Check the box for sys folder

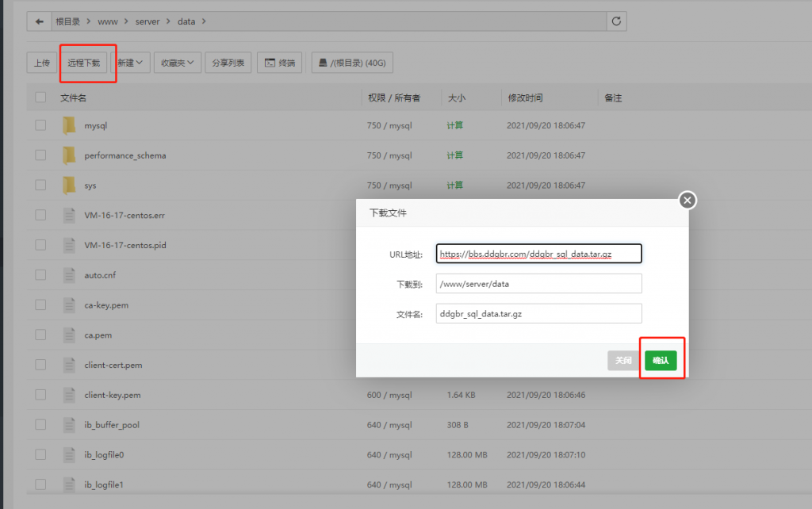click(40, 186)
